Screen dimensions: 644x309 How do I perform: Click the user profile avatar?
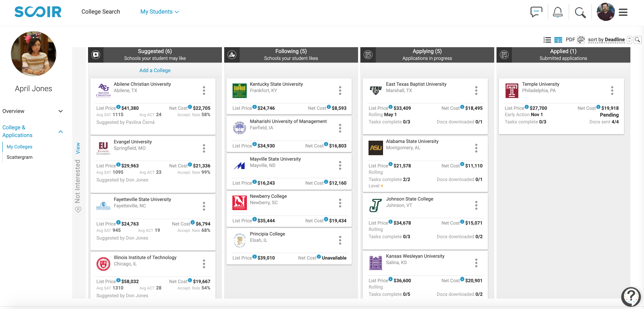point(605,12)
